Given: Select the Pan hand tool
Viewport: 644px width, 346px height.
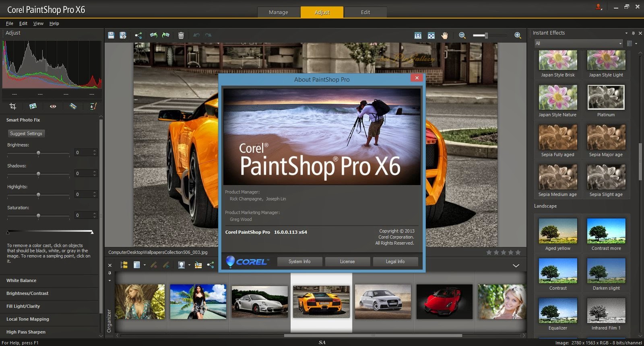Looking at the screenshot, I should pyautogui.click(x=444, y=35).
